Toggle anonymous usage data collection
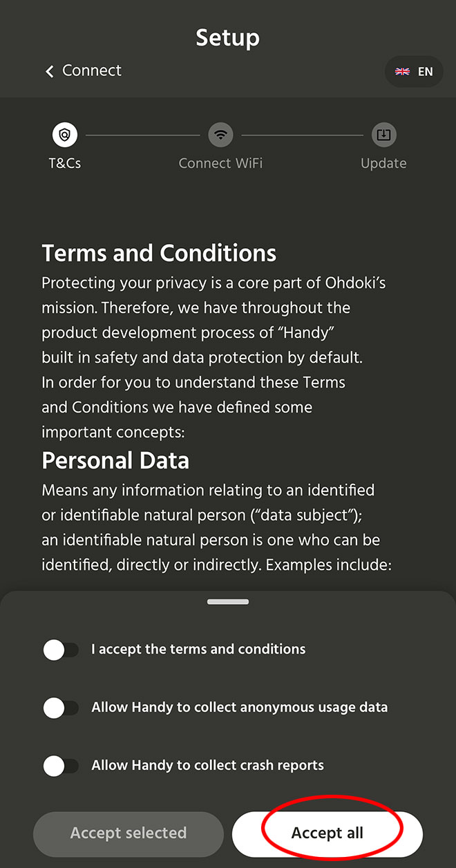The height and width of the screenshot is (868, 456). pos(61,708)
